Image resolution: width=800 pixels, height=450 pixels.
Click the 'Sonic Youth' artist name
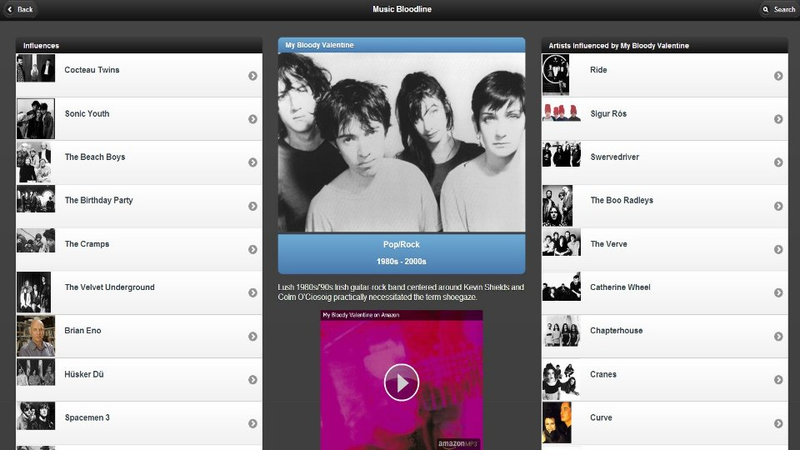coord(87,113)
